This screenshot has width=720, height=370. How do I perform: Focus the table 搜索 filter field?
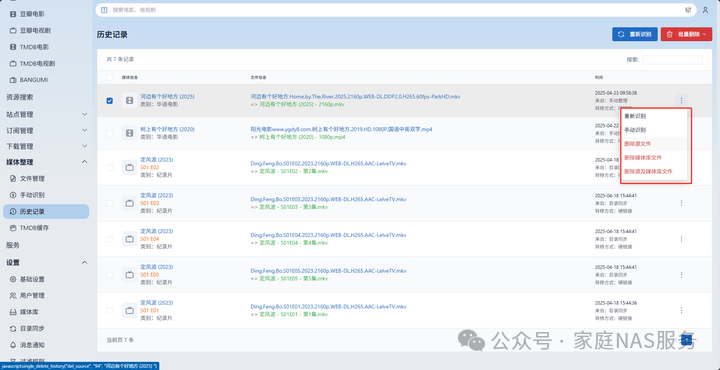tap(673, 60)
